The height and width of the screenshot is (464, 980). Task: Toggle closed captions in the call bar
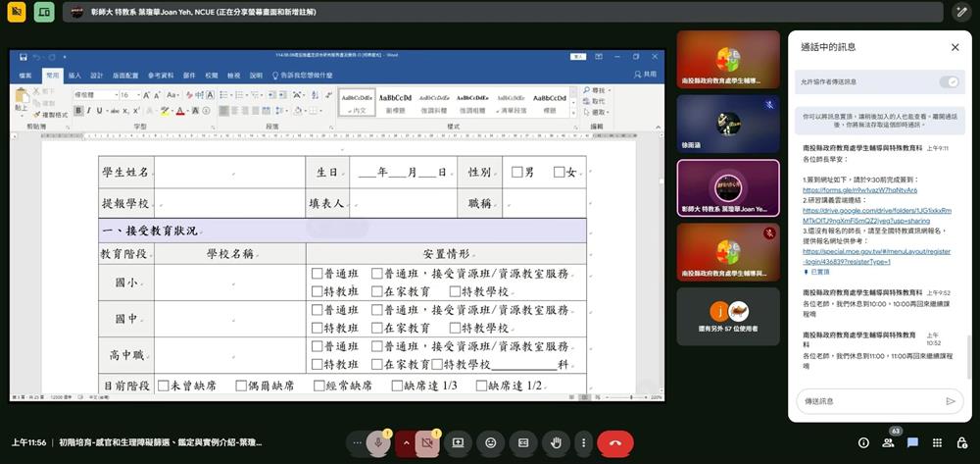523,443
